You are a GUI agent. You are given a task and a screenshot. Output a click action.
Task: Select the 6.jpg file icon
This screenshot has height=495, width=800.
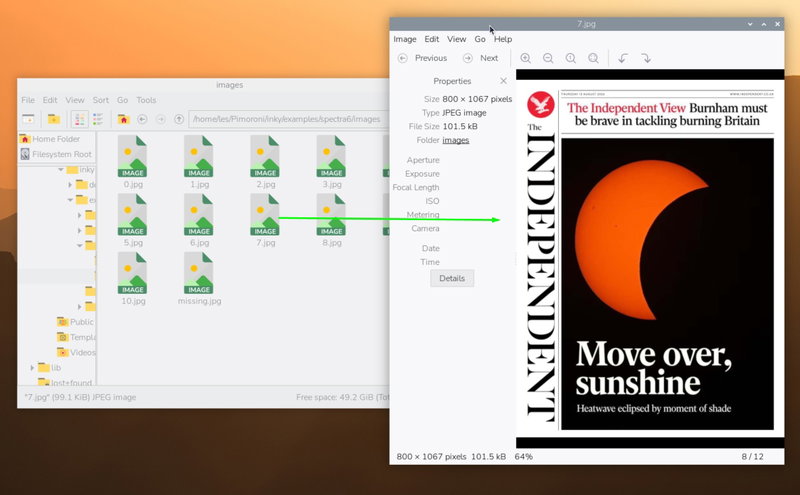tap(199, 215)
